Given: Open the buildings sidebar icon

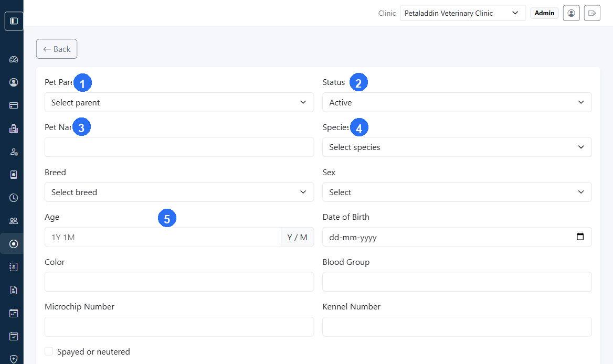Looking at the screenshot, I should click(14, 129).
